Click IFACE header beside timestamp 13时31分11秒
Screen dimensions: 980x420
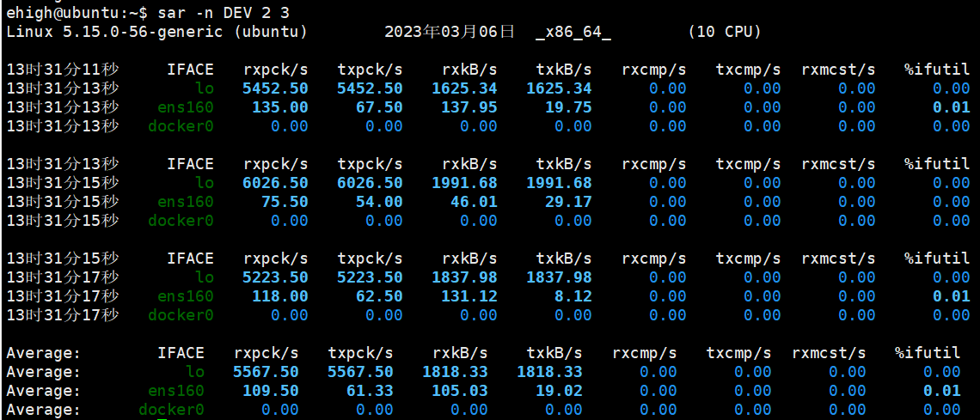coord(190,70)
